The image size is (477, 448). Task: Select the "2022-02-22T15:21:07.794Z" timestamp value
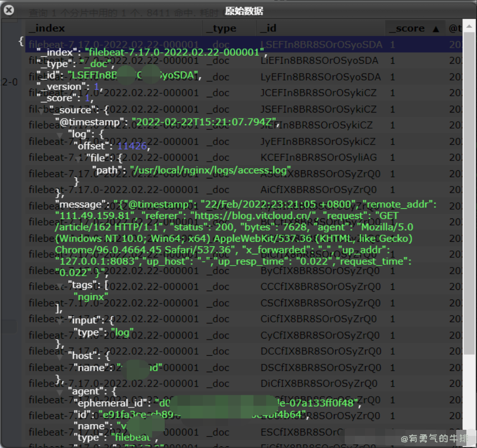tap(204, 122)
